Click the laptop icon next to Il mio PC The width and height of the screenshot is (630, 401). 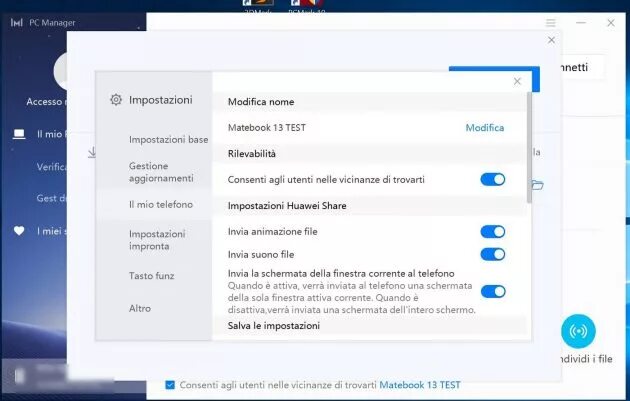click(19, 134)
